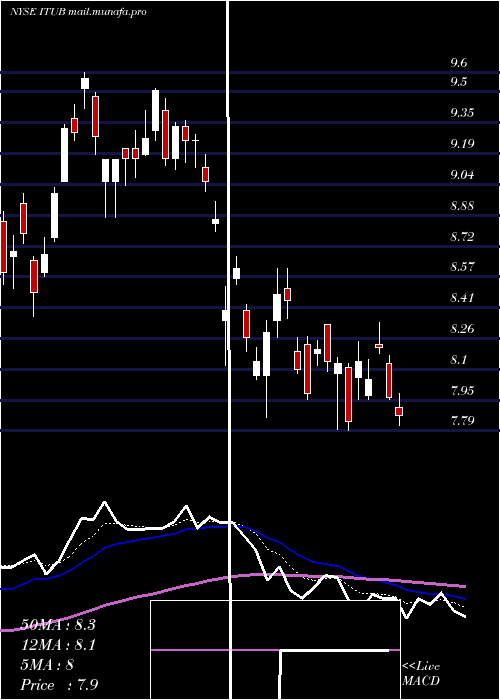500x700 pixels.
Task: Click the 8.1 price axis label
Action: coord(458,359)
